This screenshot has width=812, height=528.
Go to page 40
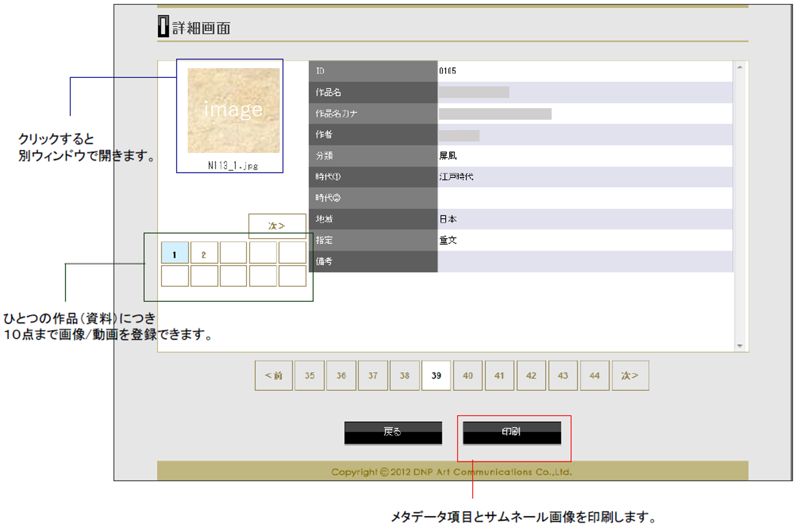click(468, 376)
